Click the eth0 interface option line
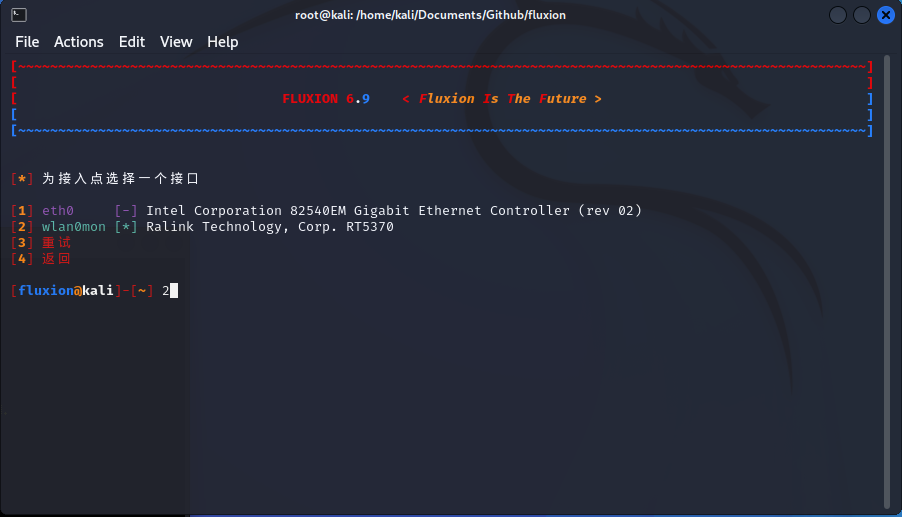 tap(326, 210)
